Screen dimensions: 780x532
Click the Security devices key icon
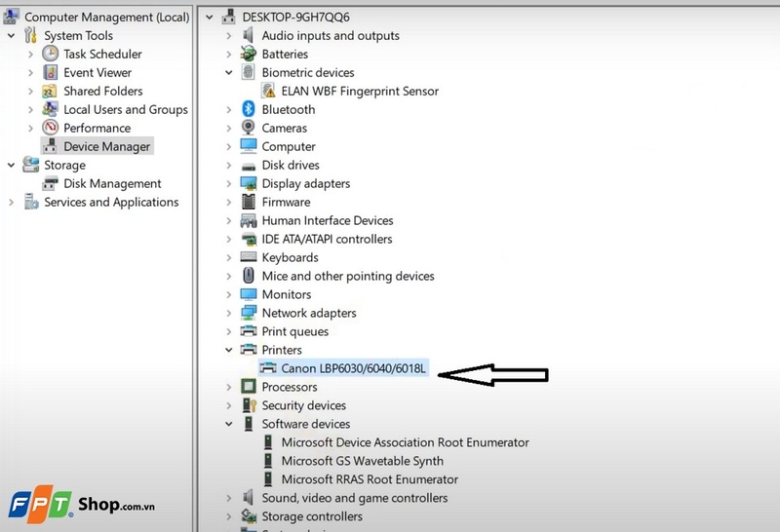click(x=250, y=405)
